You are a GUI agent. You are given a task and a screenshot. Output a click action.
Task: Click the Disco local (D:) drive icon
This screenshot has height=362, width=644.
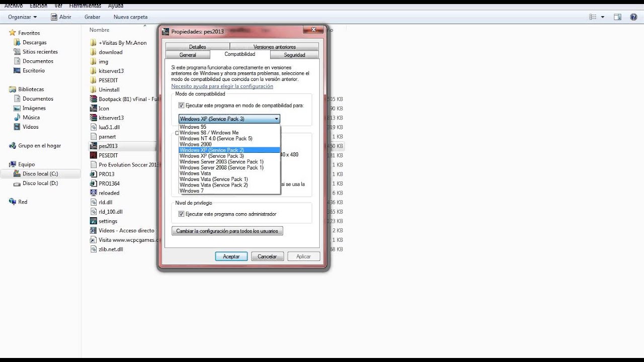(17, 183)
